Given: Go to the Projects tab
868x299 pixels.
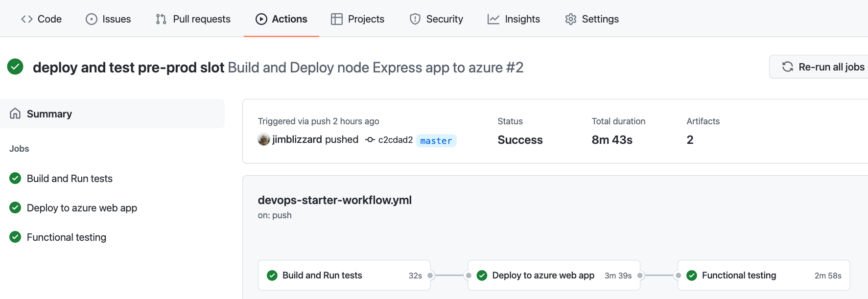Looking at the screenshot, I should [x=357, y=19].
